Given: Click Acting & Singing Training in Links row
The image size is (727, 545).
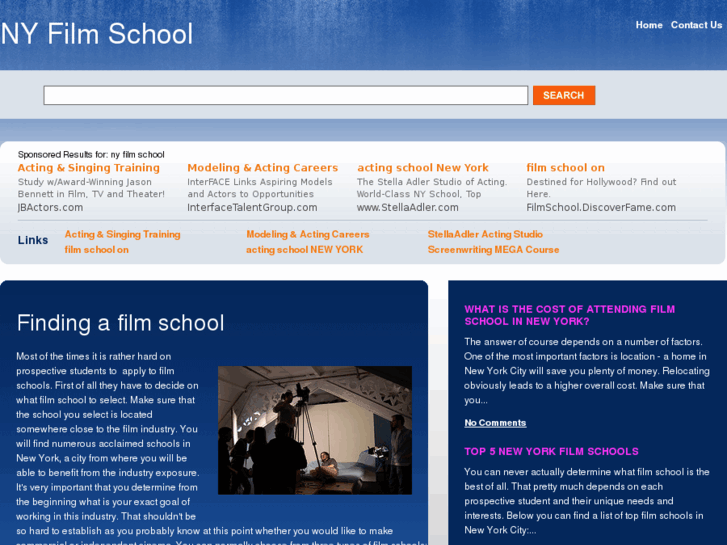Looking at the screenshot, I should coord(122,234).
